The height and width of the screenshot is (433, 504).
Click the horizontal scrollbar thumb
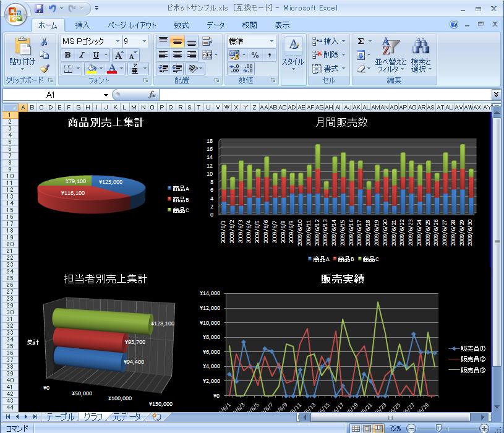390,418
